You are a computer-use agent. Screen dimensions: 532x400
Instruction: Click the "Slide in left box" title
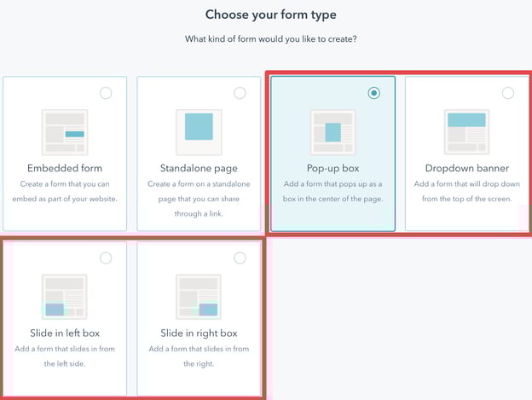point(64,333)
